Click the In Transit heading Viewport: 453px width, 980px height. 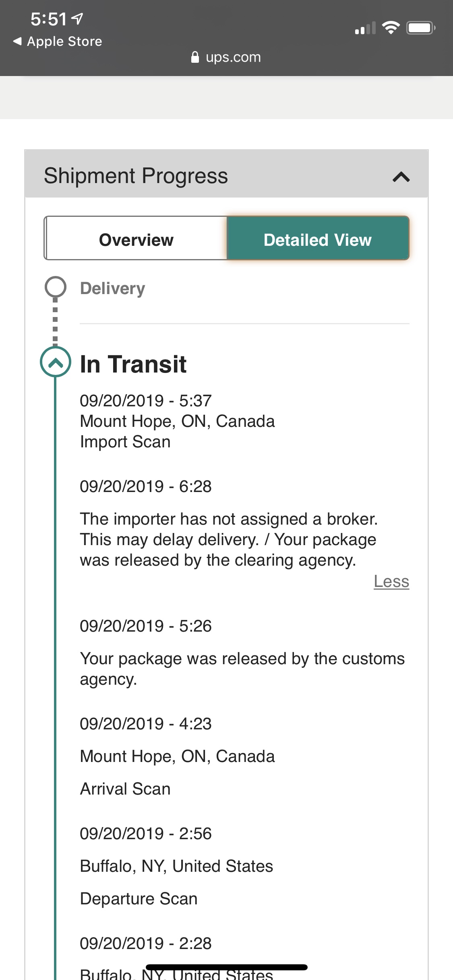[x=133, y=364]
